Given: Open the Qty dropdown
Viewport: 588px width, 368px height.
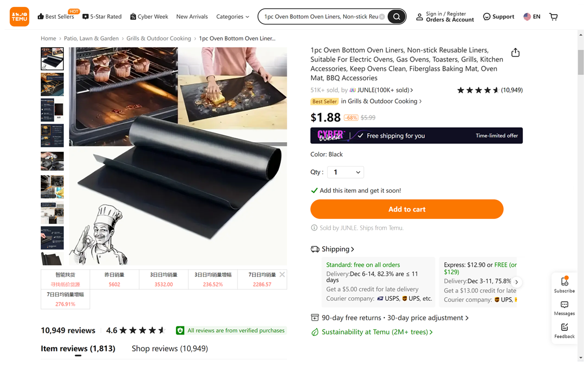Looking at the screenshot, I should pos(345,172).
